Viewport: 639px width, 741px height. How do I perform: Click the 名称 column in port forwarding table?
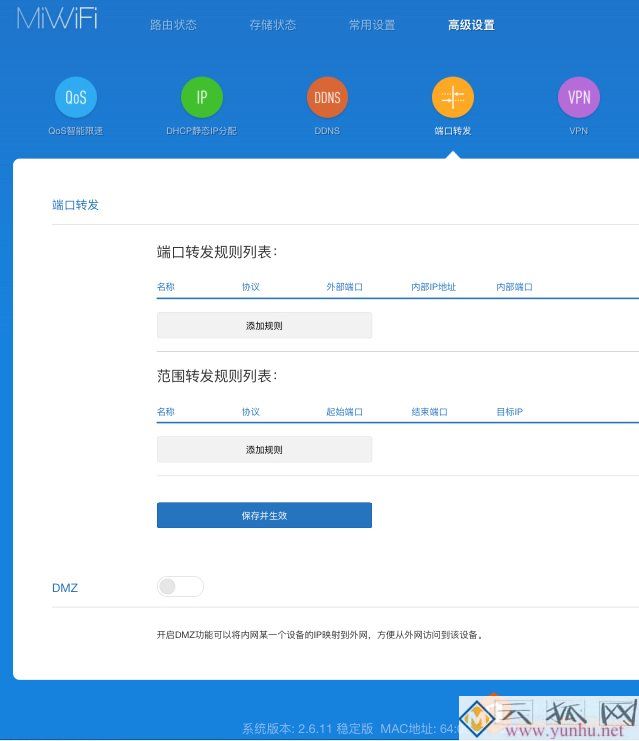(x=166, y=287)
